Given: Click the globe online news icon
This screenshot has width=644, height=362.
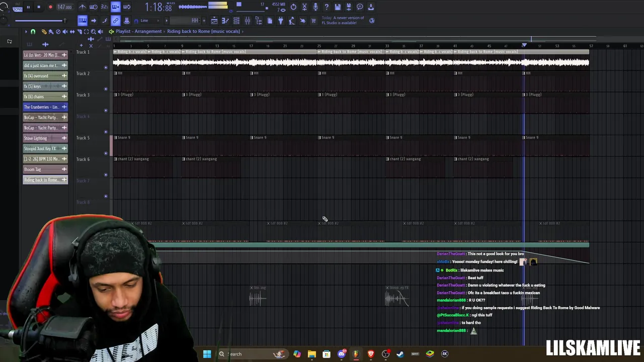Looking at the screenshot, I should tap(372, 21).
